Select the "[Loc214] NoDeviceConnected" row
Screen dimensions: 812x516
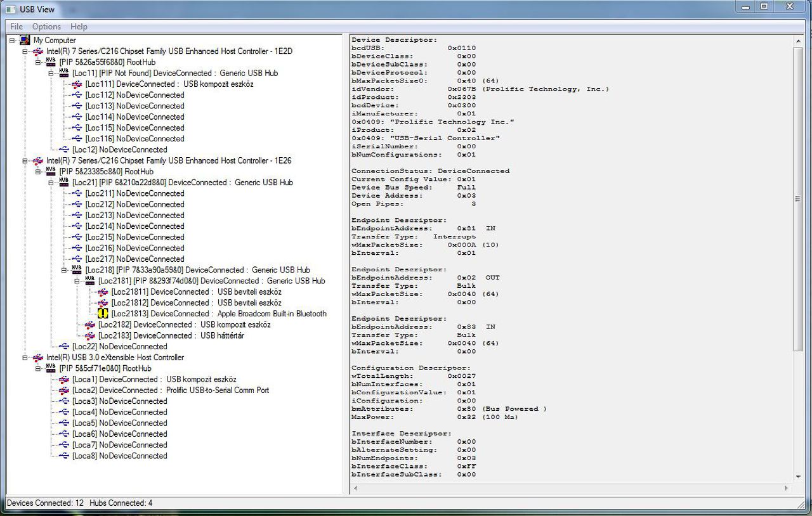point(134,226)
